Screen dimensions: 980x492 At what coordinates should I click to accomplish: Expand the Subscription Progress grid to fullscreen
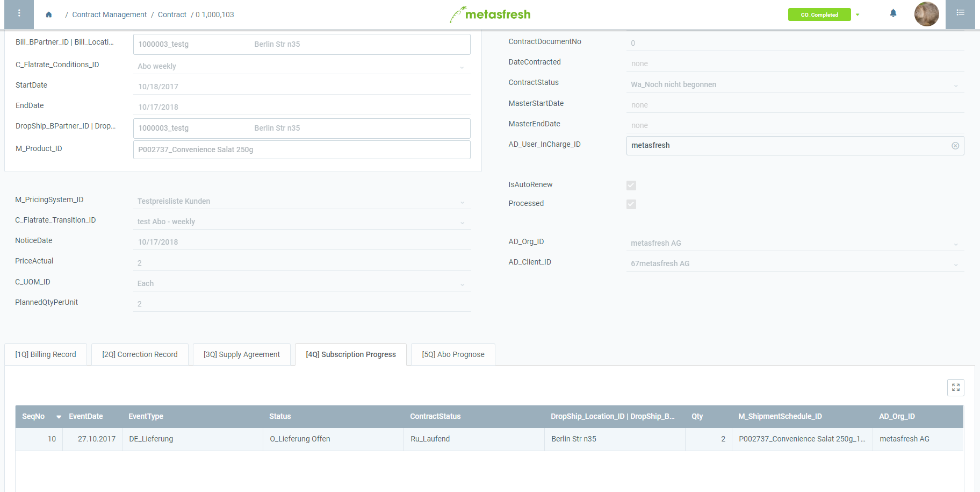[956, 388]
